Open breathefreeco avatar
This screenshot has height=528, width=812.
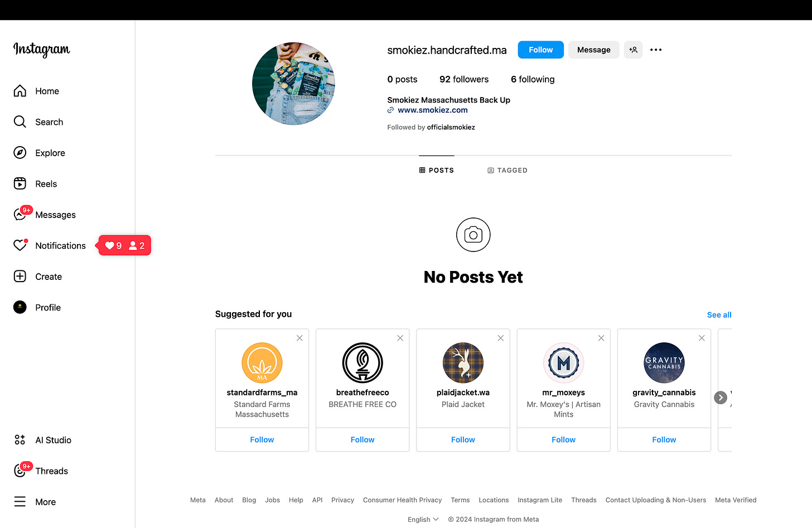pyautogui.click(x=362, y=363)
